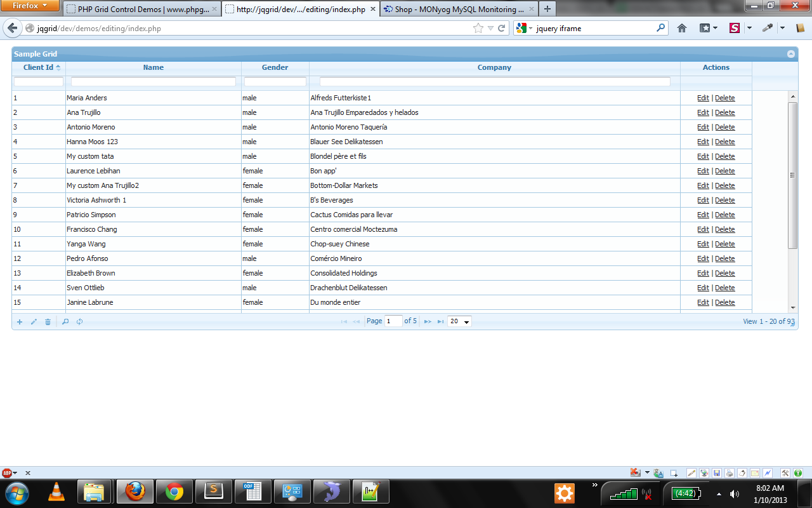
Task: Click the Name column filter input
Action: pos(154,82)
